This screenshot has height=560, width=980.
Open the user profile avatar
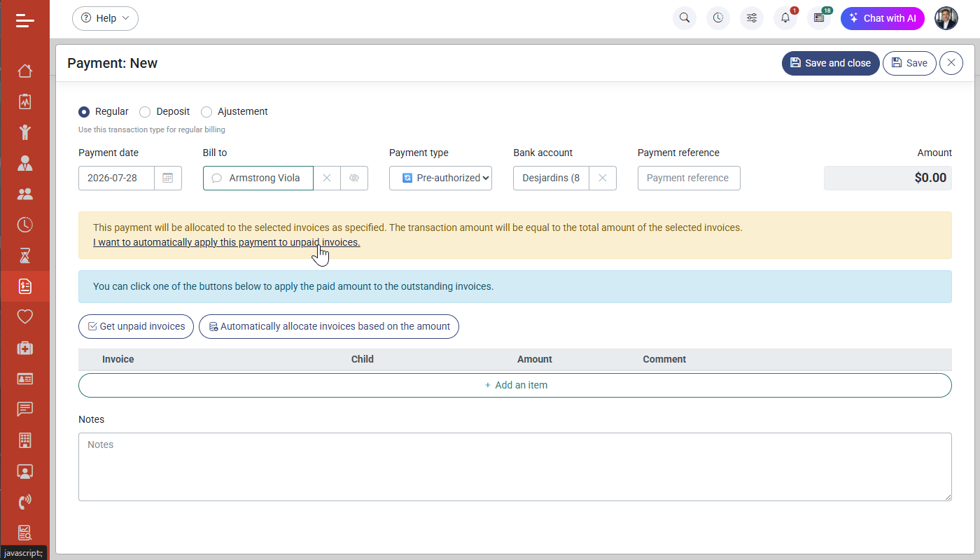pos(946,18)
